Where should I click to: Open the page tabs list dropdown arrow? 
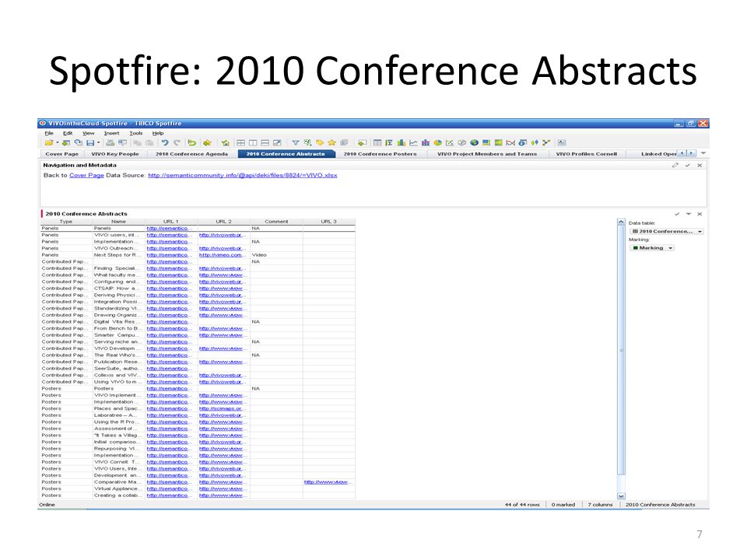[703, 153]
